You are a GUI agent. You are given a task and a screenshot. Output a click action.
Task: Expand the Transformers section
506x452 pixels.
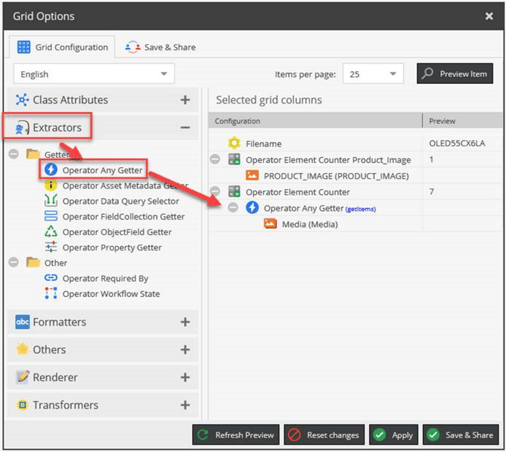185,405
